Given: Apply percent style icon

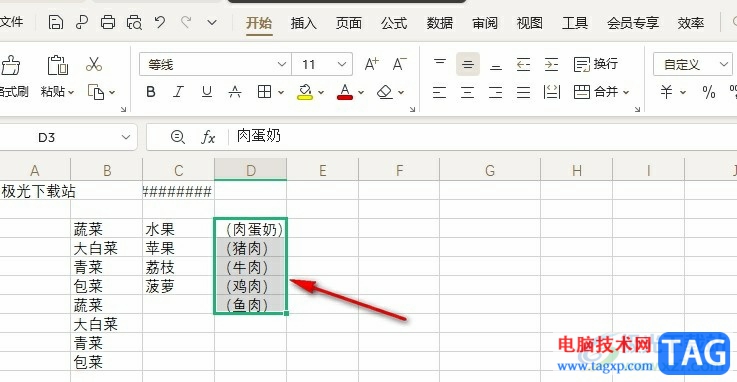Looking at the screenshot, I should [708, 92].
